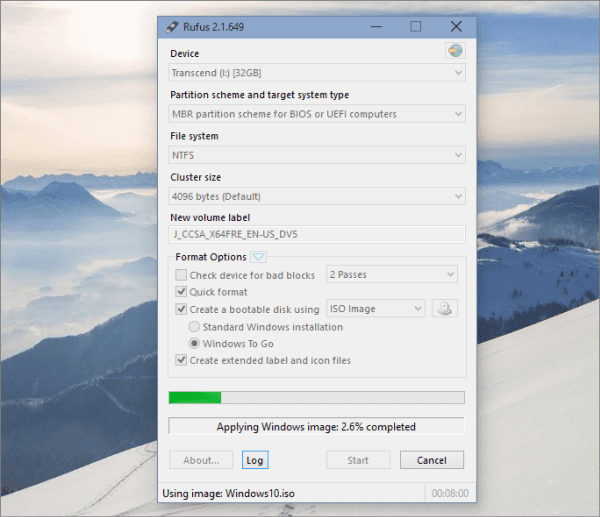Click the disc icon to select ISO image
This screenshot has width=600, height=517.
445,308
